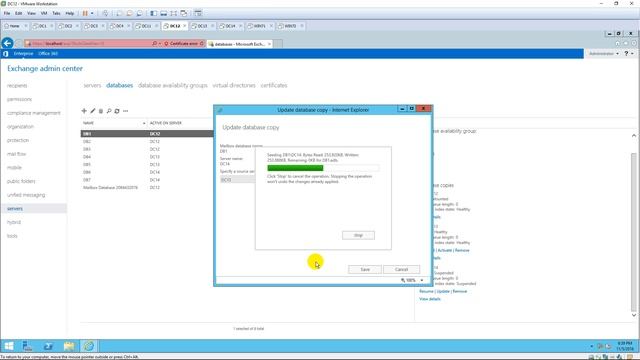Click the send Ctrl+Alt+Del VMware toolbar icon
The width and height of the screenshot is (640, 360).
click(x=105, y=13)
